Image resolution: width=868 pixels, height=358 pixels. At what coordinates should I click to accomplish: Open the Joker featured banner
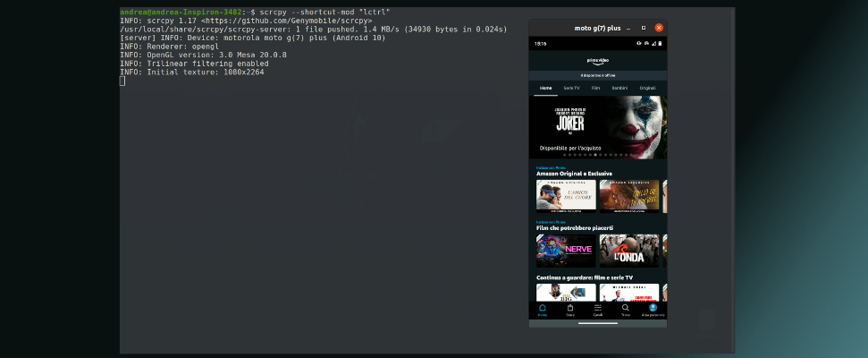click(598, 127)
